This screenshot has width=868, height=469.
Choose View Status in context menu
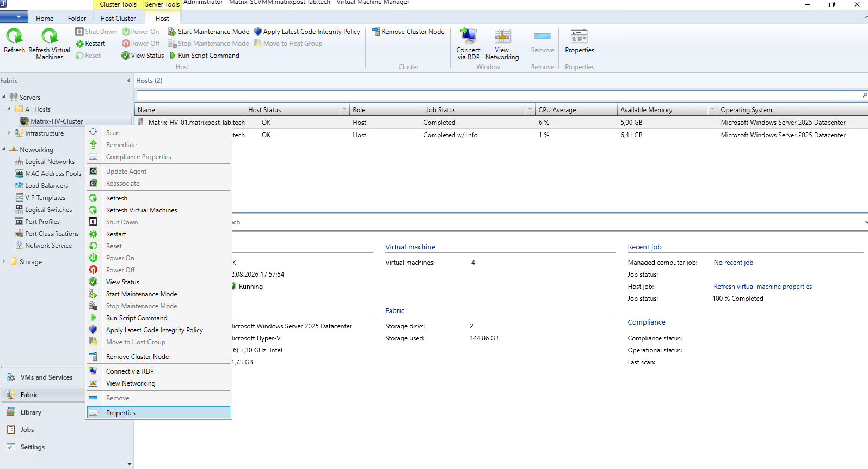159,282
